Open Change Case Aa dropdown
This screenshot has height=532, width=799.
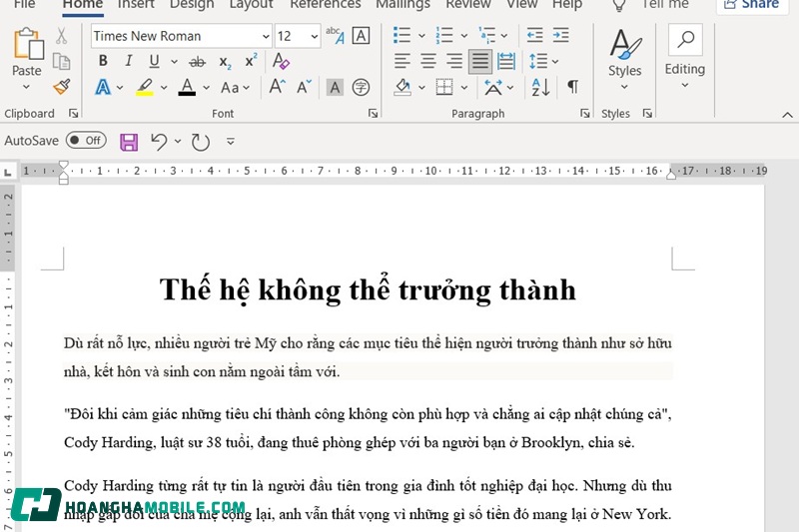pyautogui.click(x=236, y=88)
